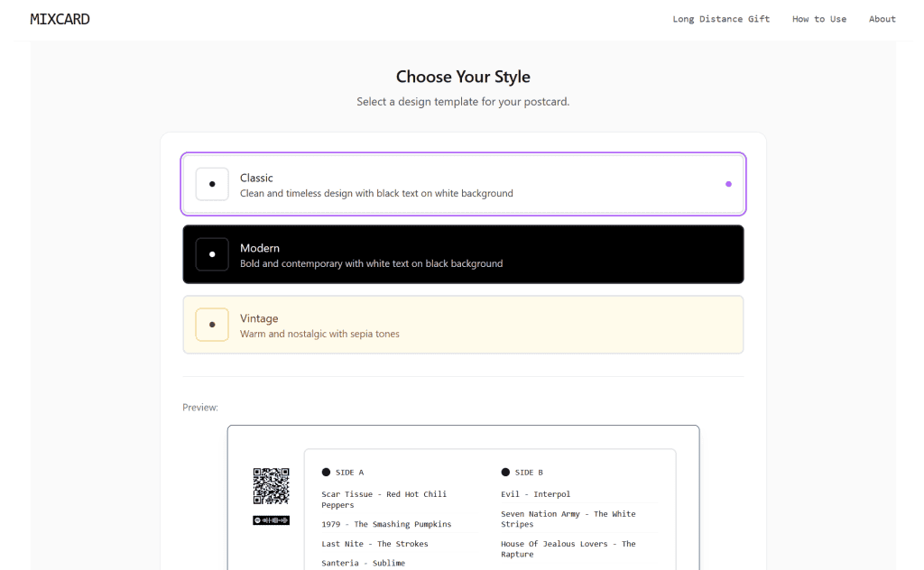The height and width of the screenshot is (570, 924).
Task: Click the SIDE A black dot
Action: (x=326, y=472)
